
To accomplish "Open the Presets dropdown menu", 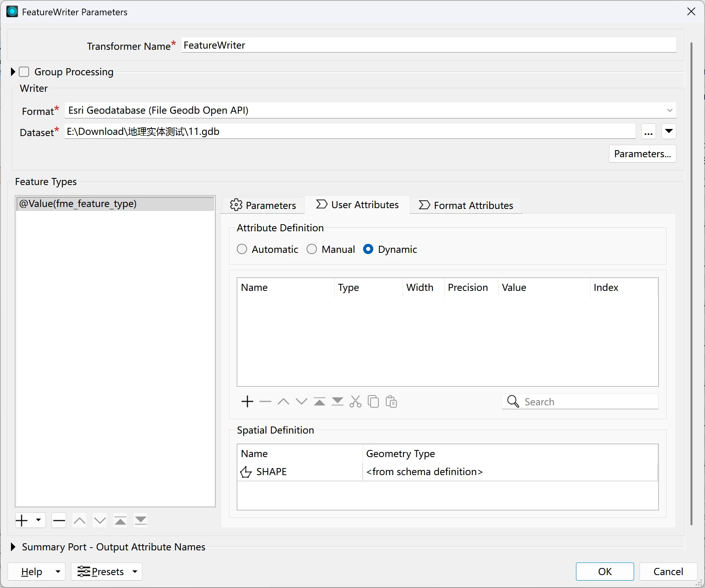I will 107,572.
